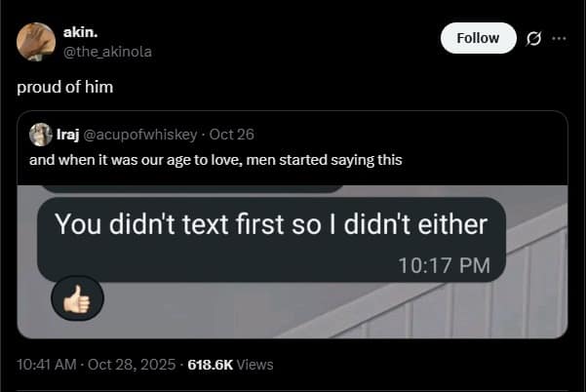The width and height of the screenshot is (586, 392).
Task: Click the Oct 26 quoted post date
Action: (x=231, y=135)
